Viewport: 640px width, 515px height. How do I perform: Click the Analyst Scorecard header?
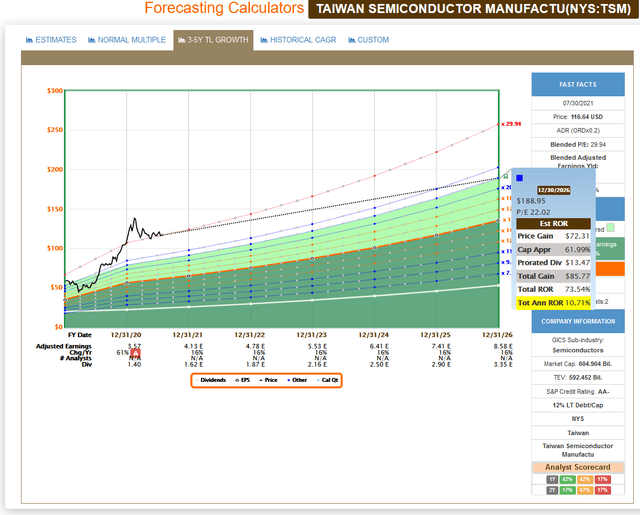578,467
